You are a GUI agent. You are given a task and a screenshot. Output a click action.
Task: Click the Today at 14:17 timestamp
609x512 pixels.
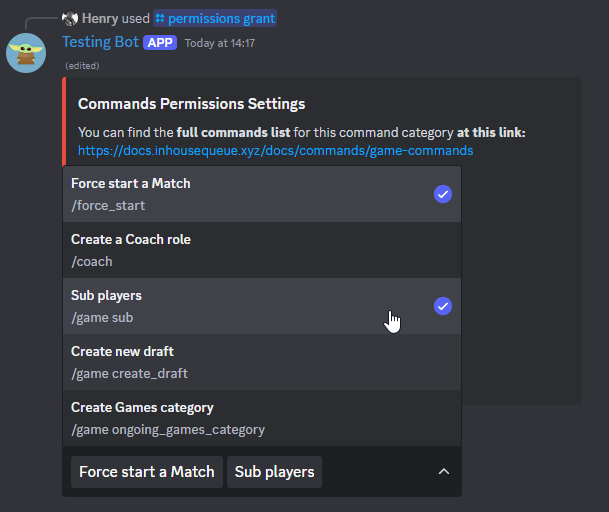pos(220,43)
